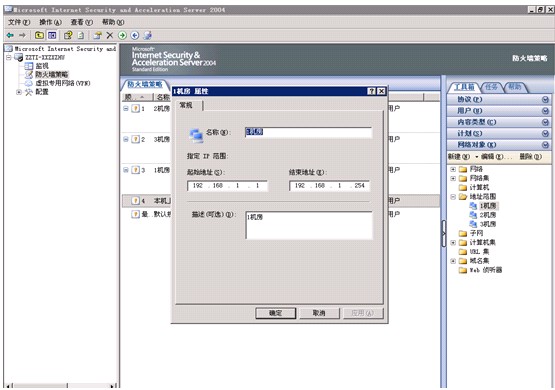The image size is (555, 390).
Task: Collapse the ZZTI-XXZXHV tree node
Action: click(9, 57)
